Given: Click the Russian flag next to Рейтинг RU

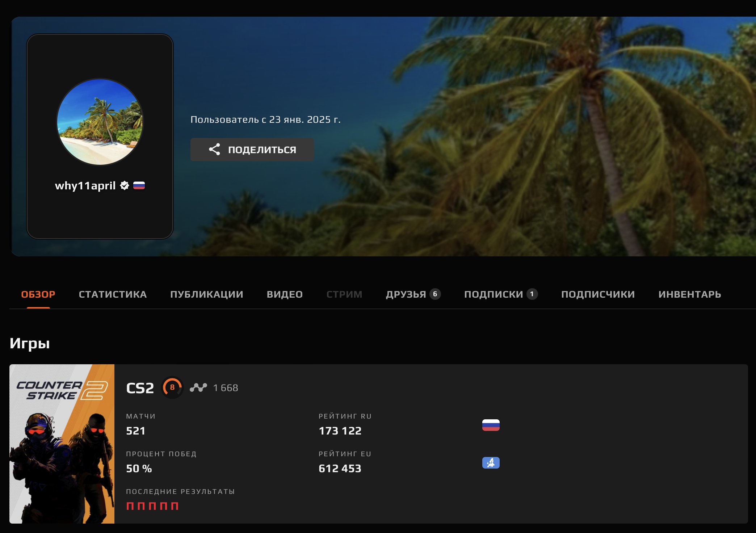Looking at the screenshot, I should click(491, 425).
